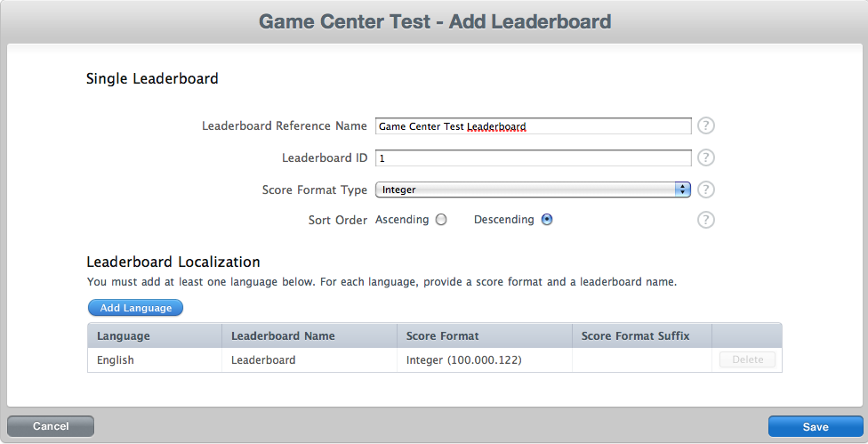Click the Leaderboard Localization heading
The height and width of the screenshot is (444, 868).
(x=173, y=262)
